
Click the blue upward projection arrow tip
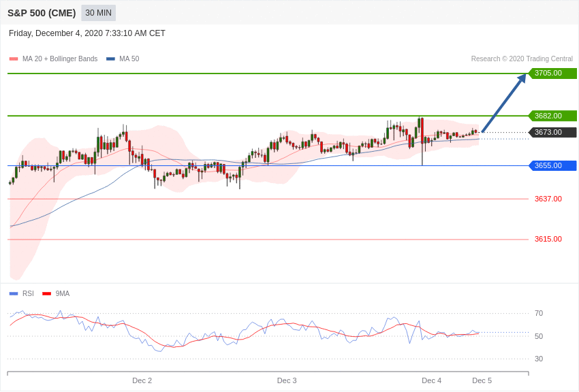pyautogui.click(x=524, y=76)
